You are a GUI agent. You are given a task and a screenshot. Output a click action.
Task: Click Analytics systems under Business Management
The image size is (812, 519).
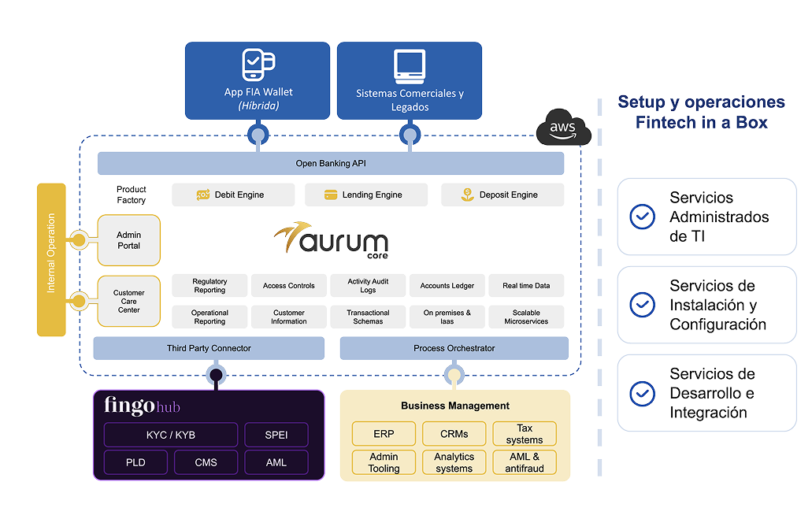(x=454, y=462)
